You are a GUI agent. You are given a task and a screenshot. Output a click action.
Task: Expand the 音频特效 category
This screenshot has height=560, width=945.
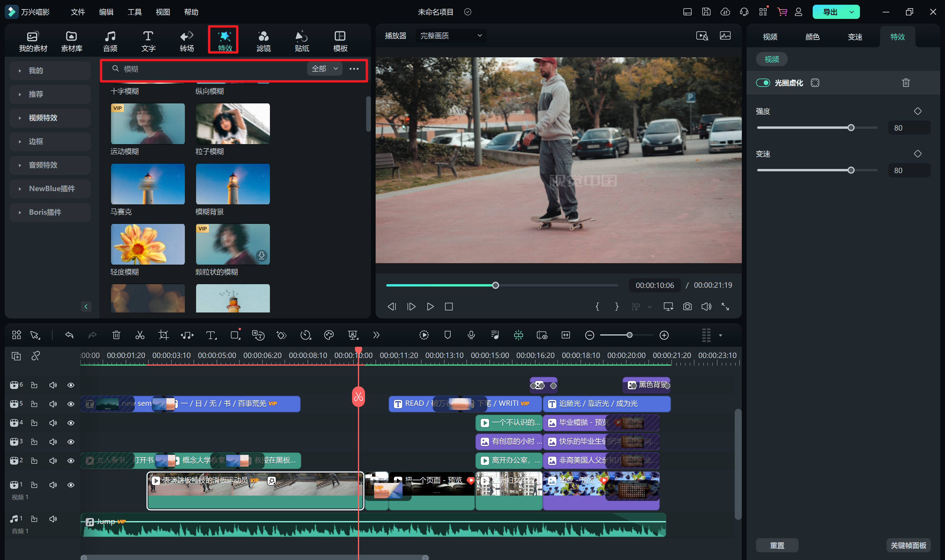pyautogui.click(x=50, y=165)
